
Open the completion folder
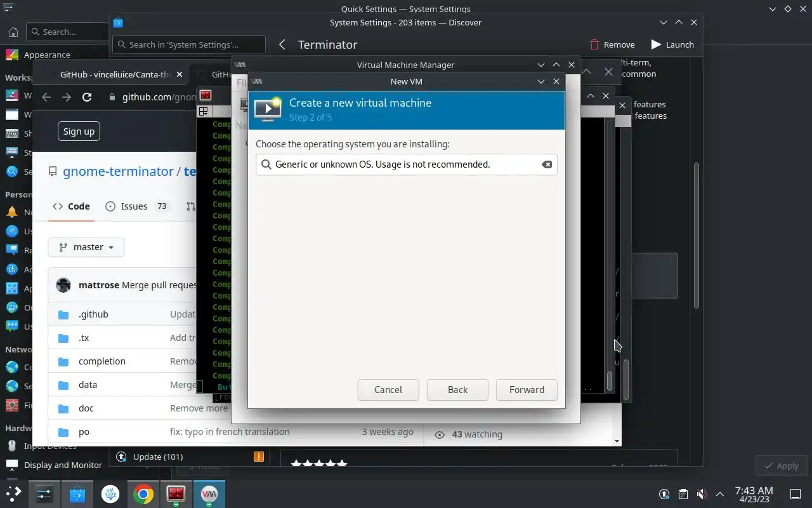(x=102, y=361)
